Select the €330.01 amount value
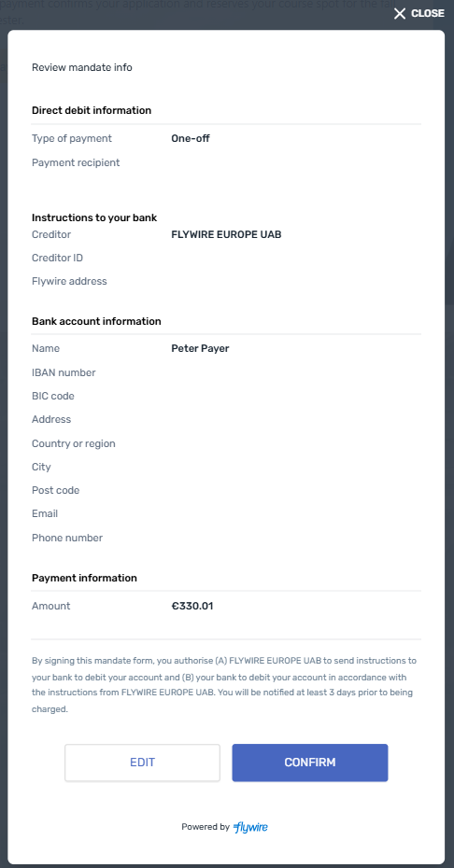 coord(192,606)
